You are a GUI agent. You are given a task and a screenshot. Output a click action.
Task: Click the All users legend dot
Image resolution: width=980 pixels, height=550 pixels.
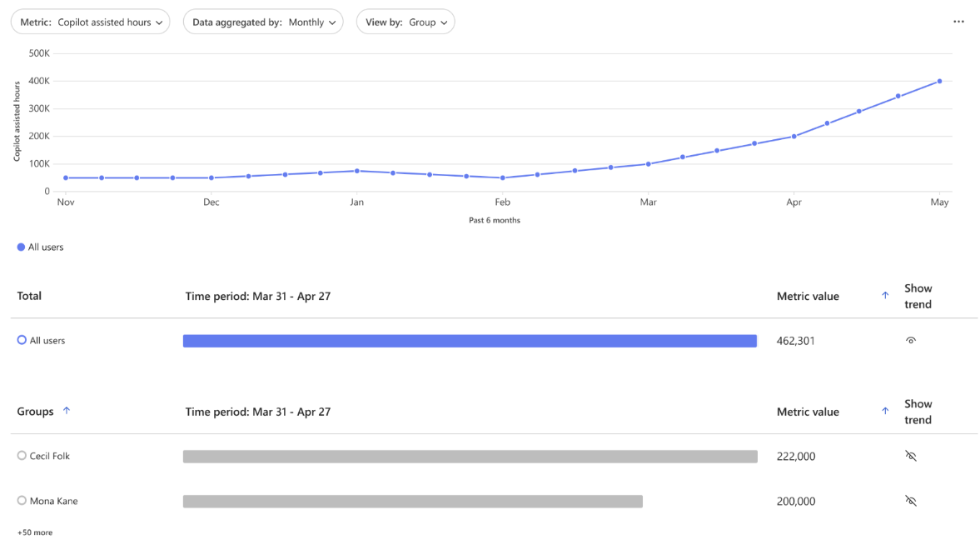[x=21, y=247]
